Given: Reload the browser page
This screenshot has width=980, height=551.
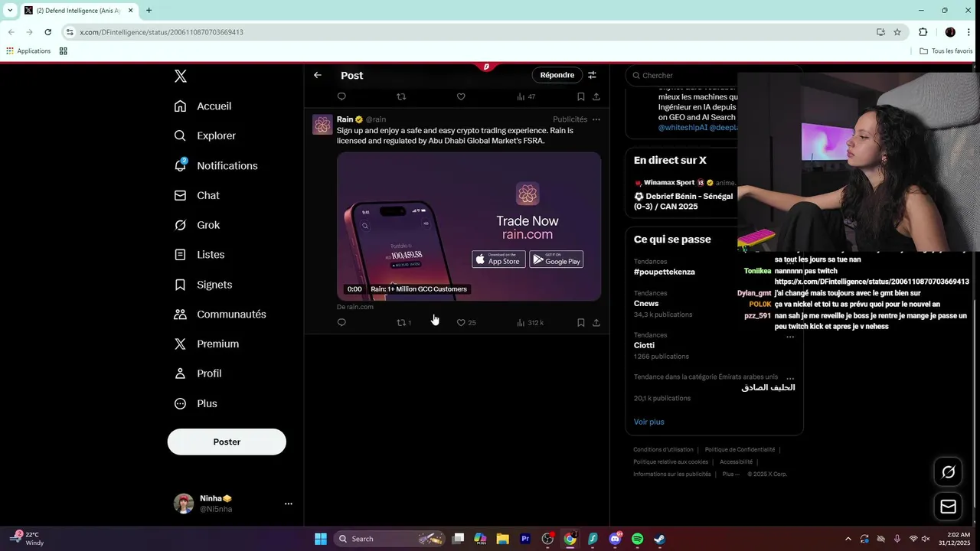Looking at the screenshot, I should 47,32.
